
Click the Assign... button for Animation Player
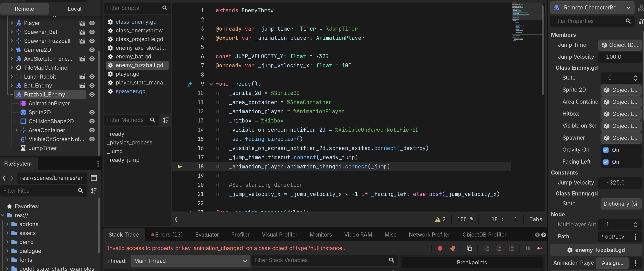[612, 263]
